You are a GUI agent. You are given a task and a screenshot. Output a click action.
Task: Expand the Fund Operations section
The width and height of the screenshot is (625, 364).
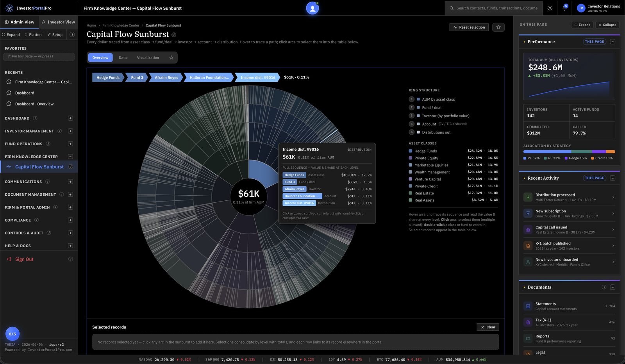coord(70,144)
